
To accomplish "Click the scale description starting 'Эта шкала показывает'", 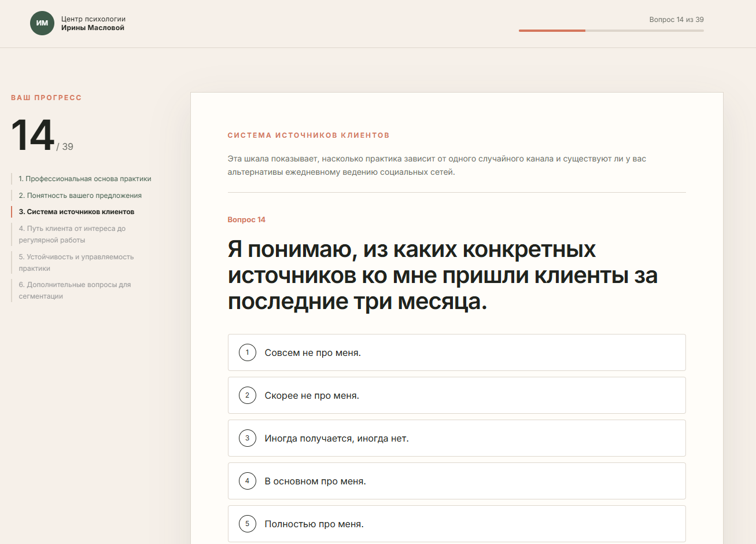I will point(437,166).
